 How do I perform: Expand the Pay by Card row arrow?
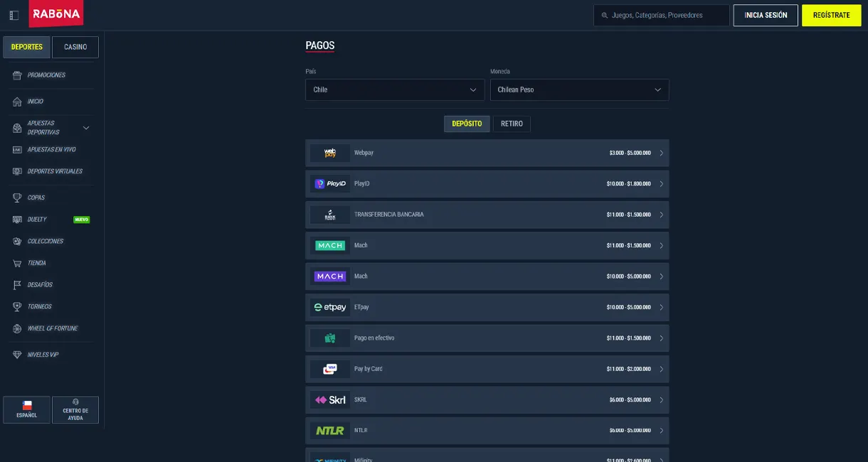coord(661,369)
